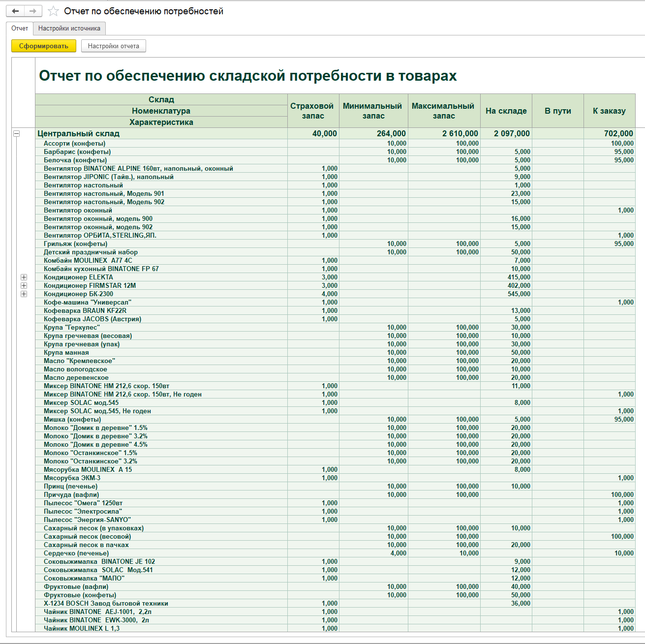Select the Страховой запас column header
Screen dimensions: 645x644
pos(313,111)
